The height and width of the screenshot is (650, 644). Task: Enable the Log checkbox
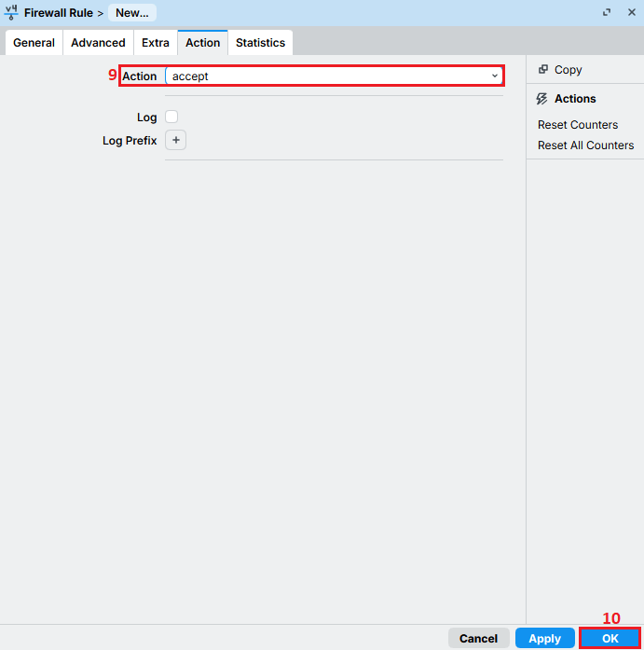171,117
